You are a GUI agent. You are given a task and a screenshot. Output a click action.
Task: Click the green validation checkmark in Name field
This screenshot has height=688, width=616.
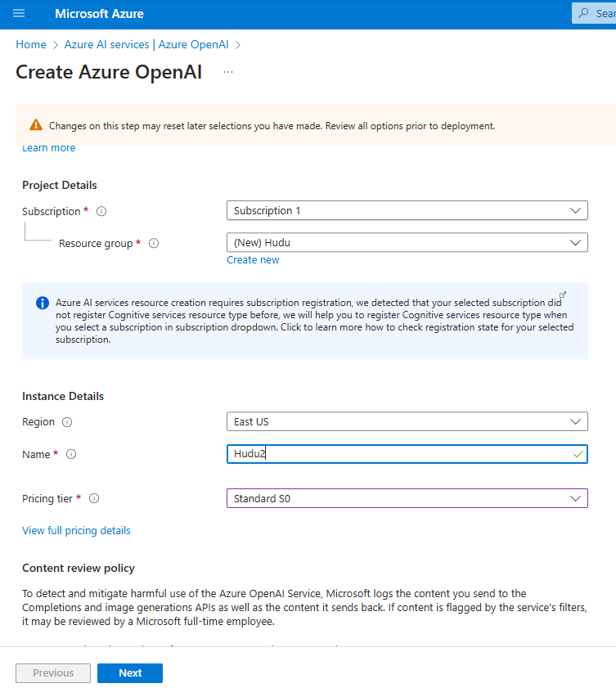click(x=578, y=454)
